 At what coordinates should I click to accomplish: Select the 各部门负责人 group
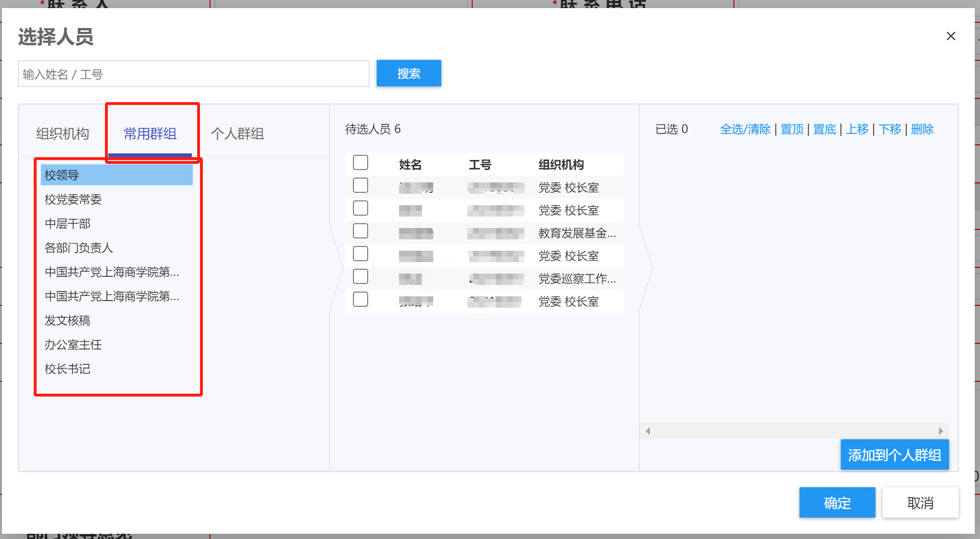(78, 248)
